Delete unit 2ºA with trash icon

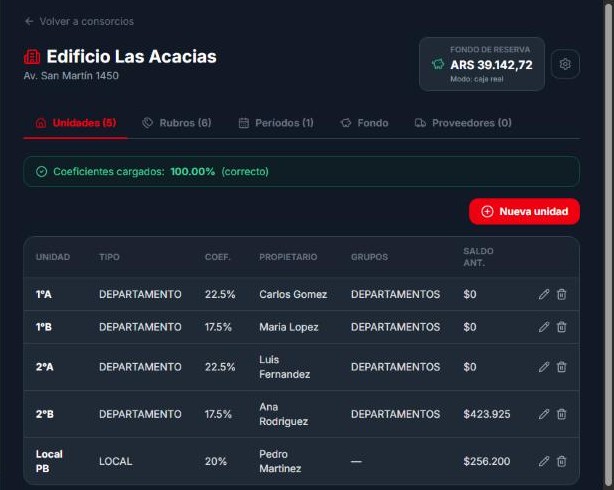pos(562,367)
